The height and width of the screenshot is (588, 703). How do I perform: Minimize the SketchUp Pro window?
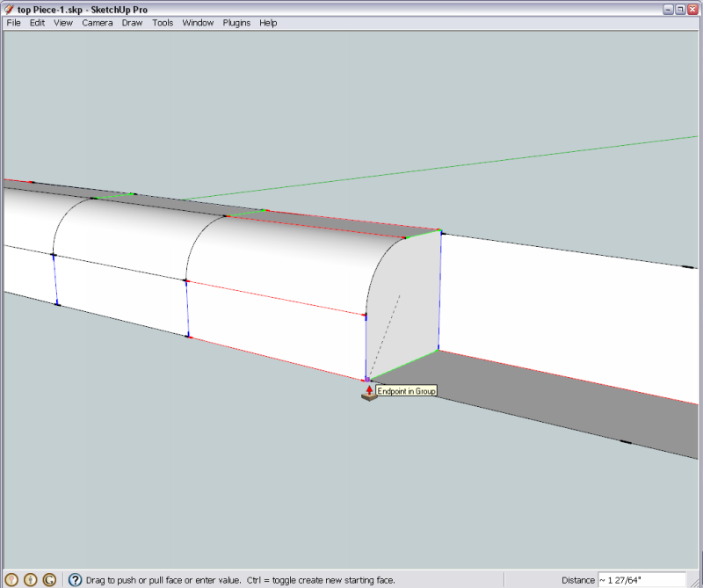tap(667, 9)
